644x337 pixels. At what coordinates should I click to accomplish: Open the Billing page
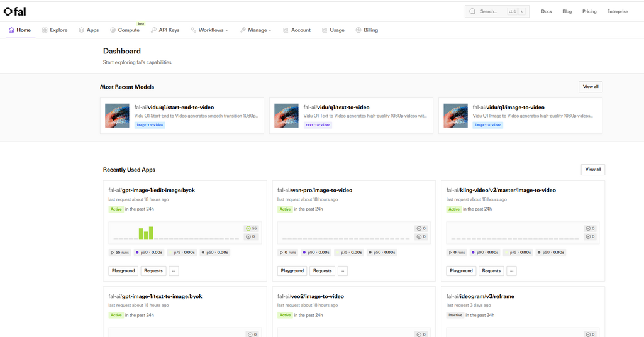[x=367, y=30]
